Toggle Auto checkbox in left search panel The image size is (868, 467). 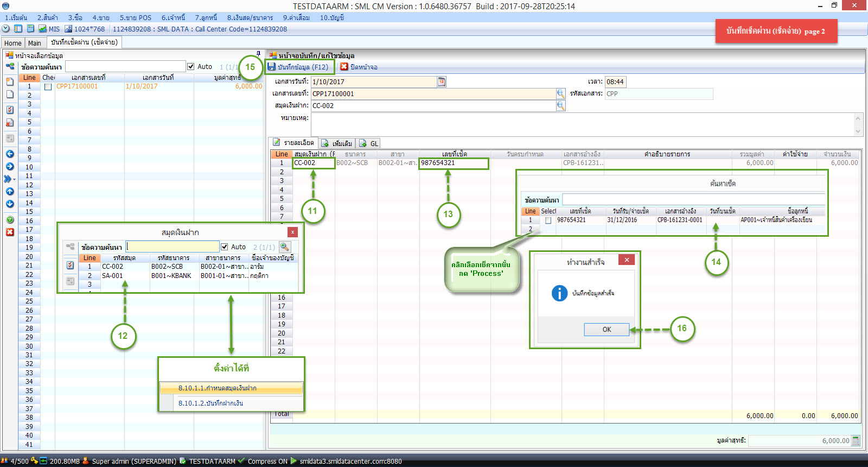pyautogui.click(x=191, y=67)
